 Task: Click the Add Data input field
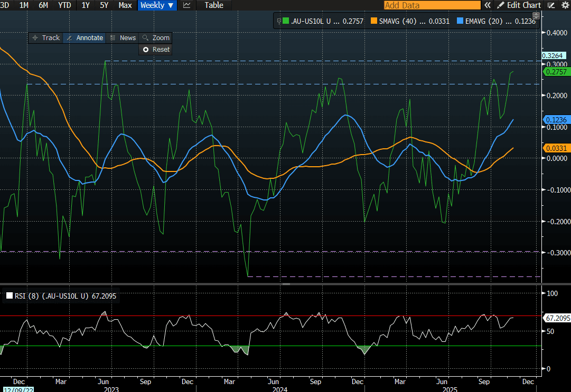point(432,5)
